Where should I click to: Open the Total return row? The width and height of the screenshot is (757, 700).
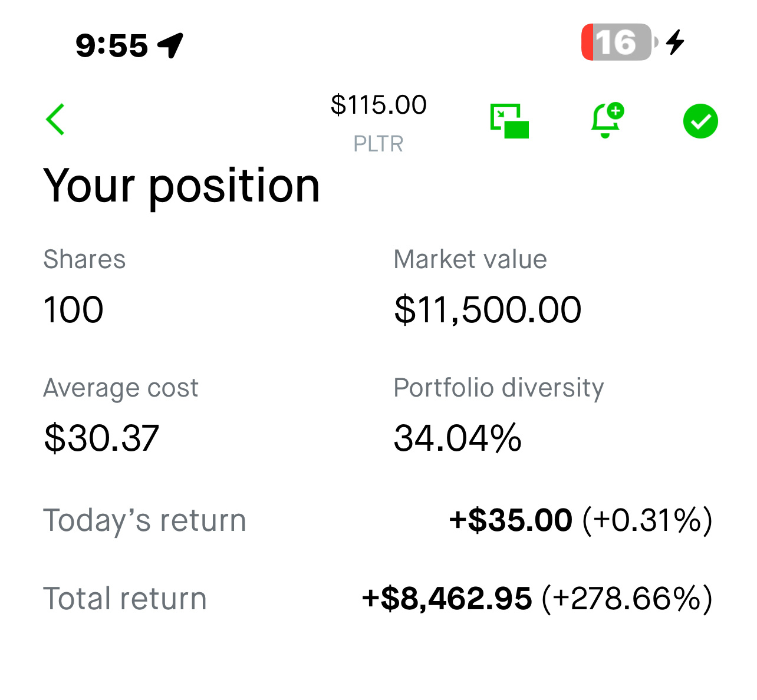378,599
